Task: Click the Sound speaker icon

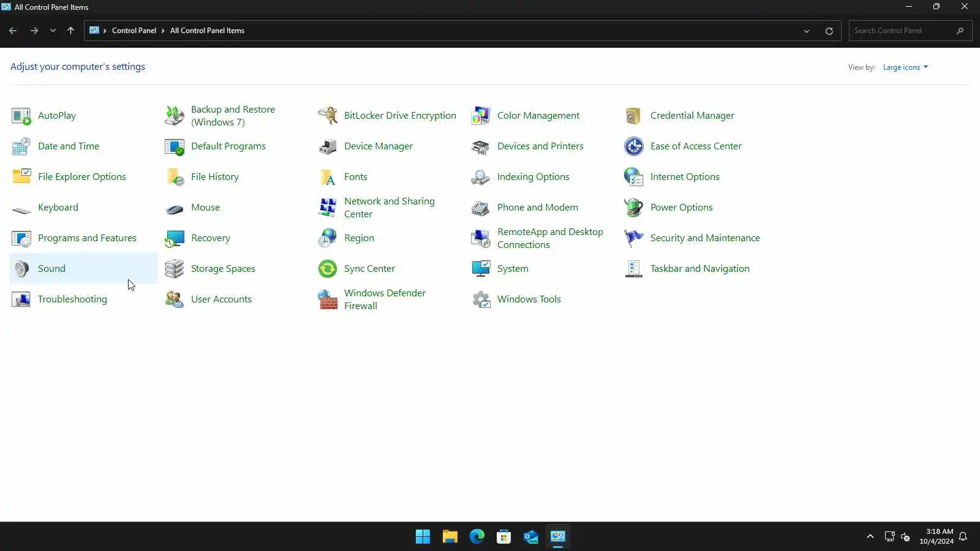Action: coord(21,269)
